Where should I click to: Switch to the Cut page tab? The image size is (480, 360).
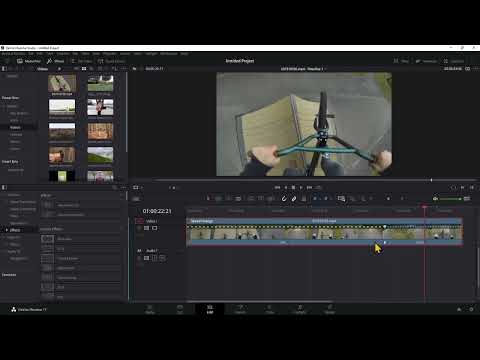(180, 309)
